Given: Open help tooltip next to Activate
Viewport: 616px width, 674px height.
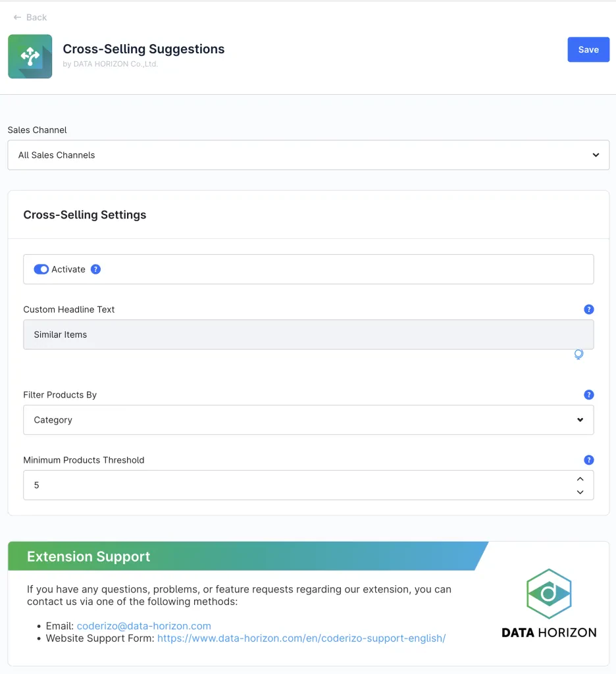Looking at the screenshot, I should (x=95, y=269).
